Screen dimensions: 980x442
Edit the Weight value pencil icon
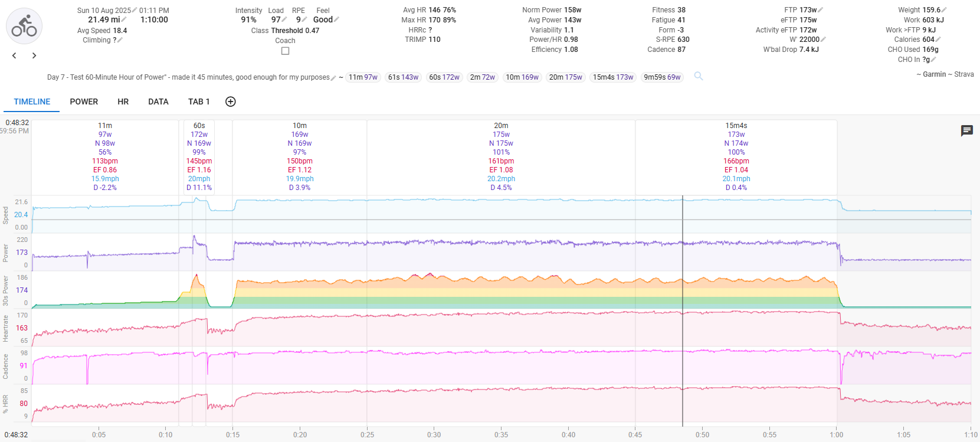pos(944,10)
